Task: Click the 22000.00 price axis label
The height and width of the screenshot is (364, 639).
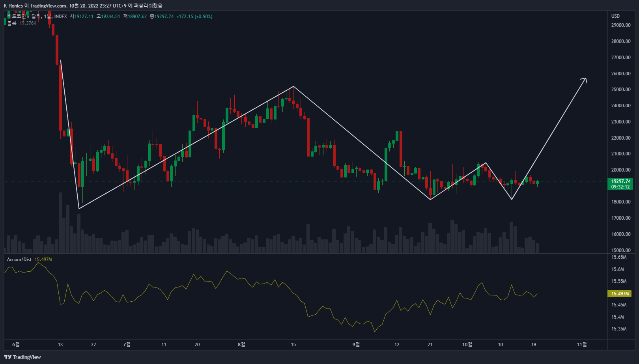Action: tap(621, 138)
